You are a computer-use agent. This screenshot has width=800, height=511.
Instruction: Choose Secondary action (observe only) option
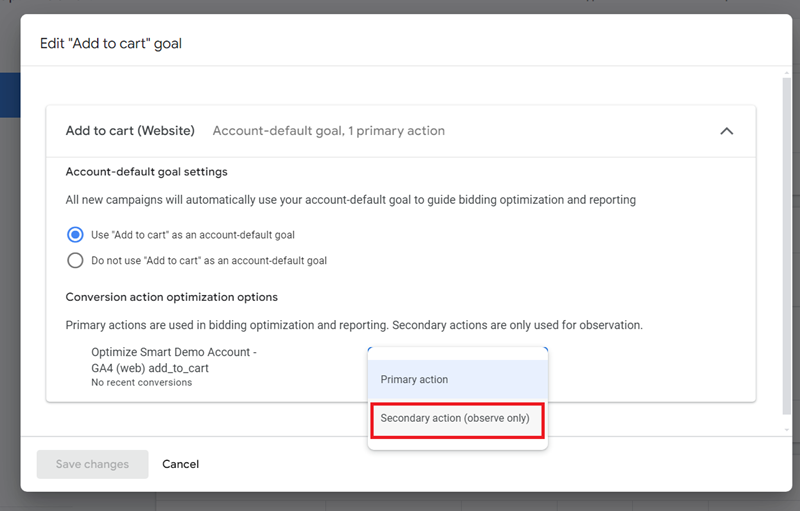458,419
